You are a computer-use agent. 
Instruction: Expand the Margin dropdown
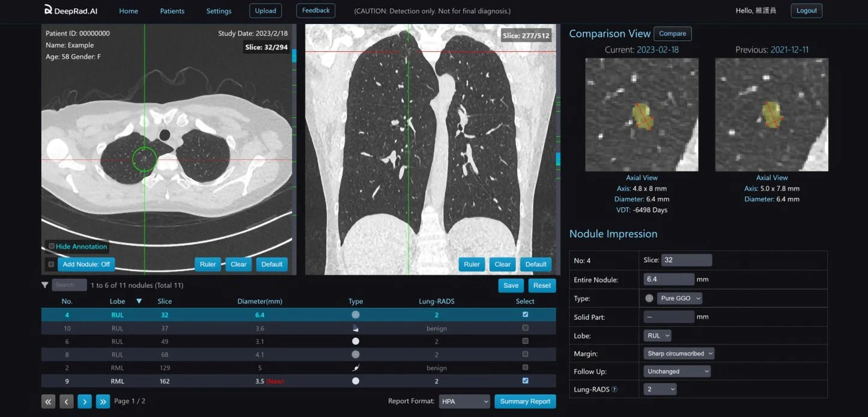coord(679,353)
